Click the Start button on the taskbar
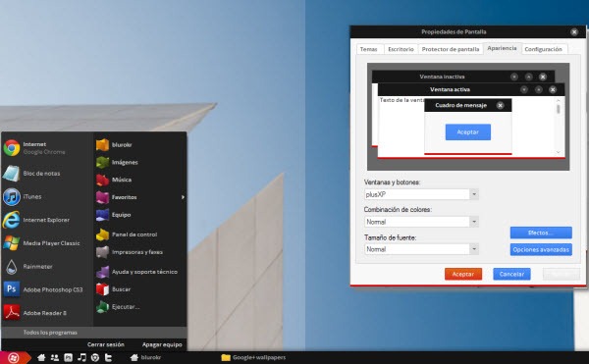 click(15, 357)
